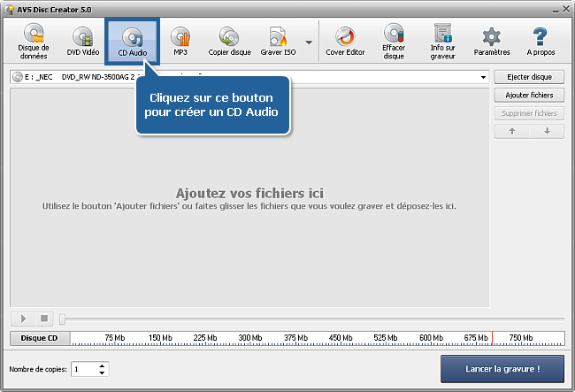Screen dimensions: 575x392
Task: Click Lancer la gravure !
Action: pos(502,369)
